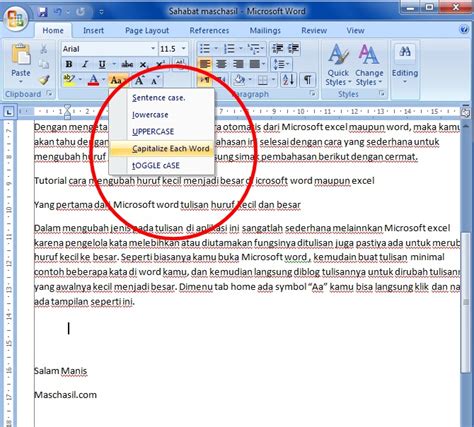
Task: Apply multilevel list
Action: (x=254, y=49)
